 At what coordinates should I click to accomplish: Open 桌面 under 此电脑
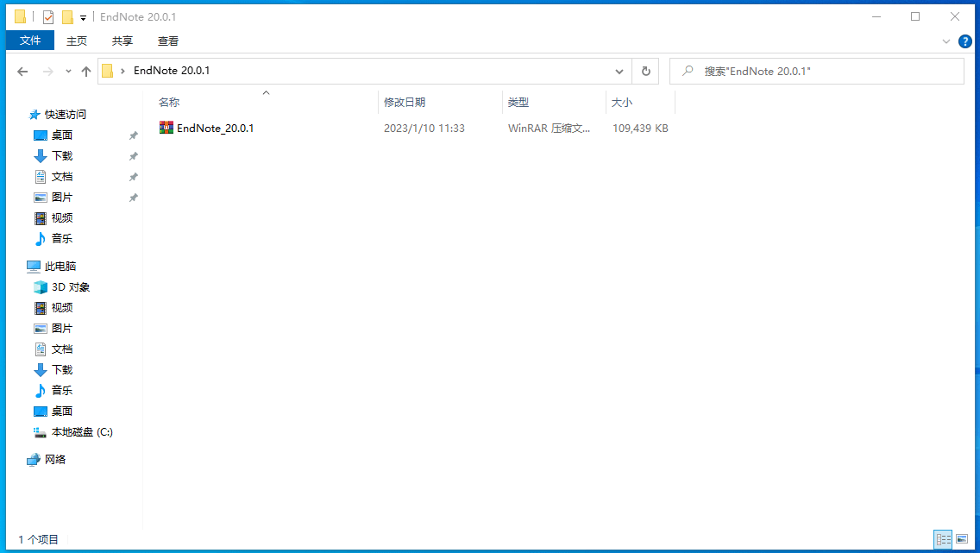62,411
